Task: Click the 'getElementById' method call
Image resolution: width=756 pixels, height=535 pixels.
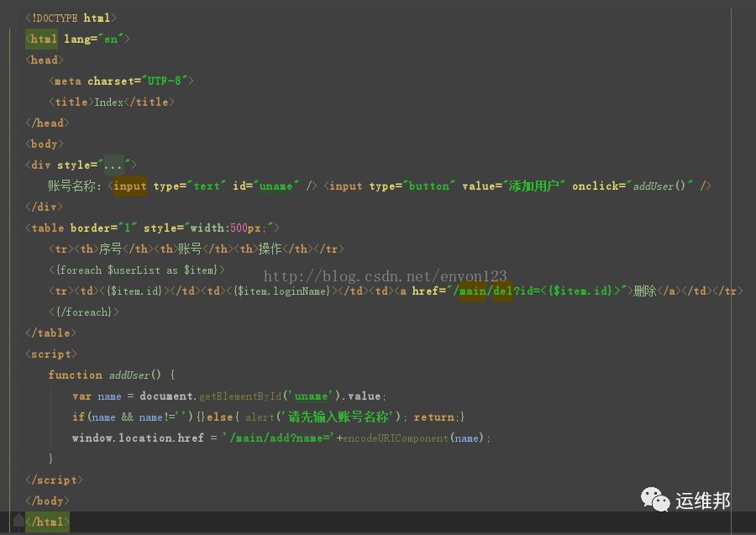Action: click(x=240, y=396)
